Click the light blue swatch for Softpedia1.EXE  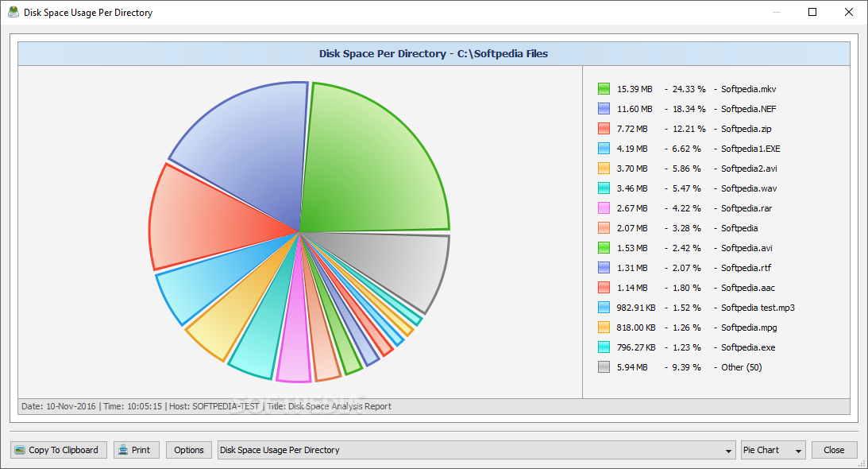click(x=604, y=149)
